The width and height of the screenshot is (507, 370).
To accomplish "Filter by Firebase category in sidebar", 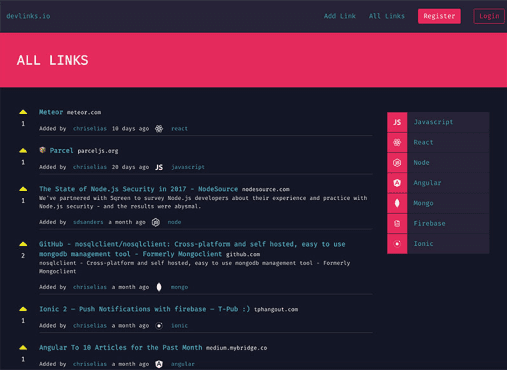I will tap(438, 224).
